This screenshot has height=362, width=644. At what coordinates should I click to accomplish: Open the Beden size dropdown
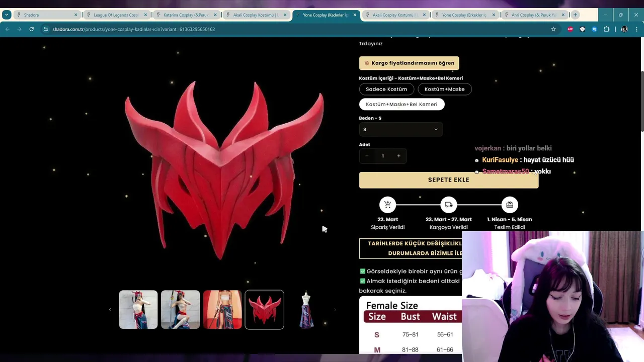[401, 129]
